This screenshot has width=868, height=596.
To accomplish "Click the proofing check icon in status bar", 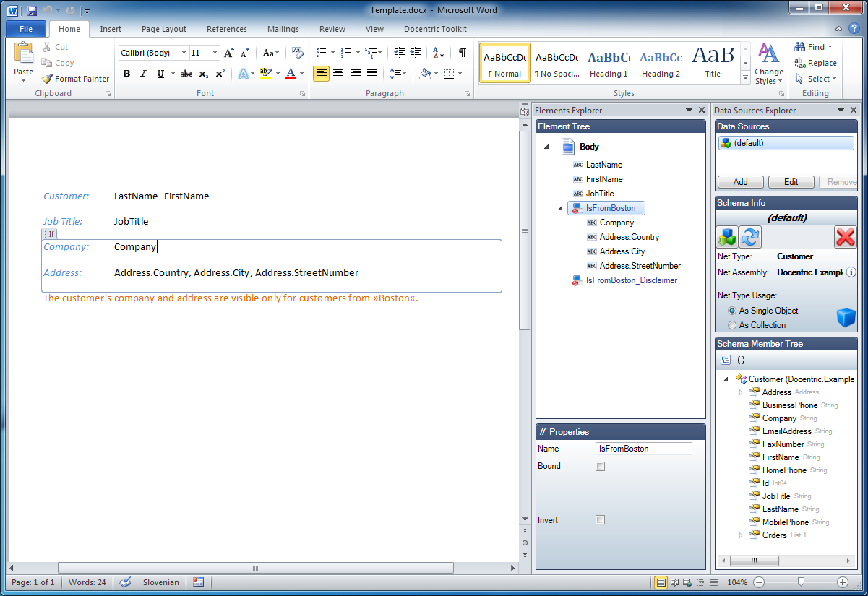I will [125, 582].
